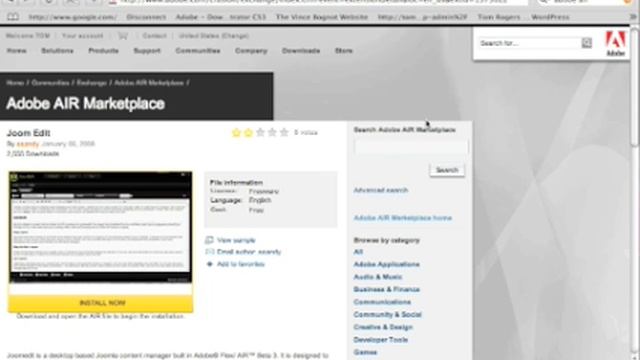The width and height of the screenshot is (640, 360).
Task: Click the Contact link in header
Action: [154, 36]
